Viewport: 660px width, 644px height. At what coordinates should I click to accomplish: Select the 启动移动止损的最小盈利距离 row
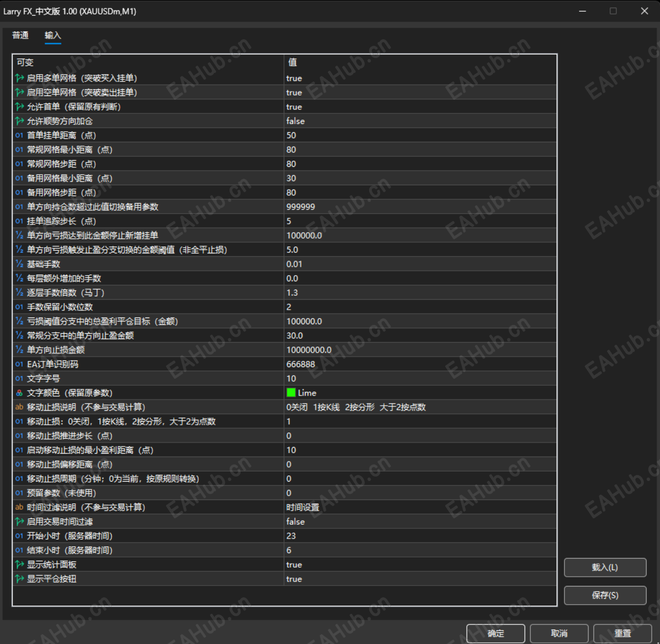(x=285, y=450)
